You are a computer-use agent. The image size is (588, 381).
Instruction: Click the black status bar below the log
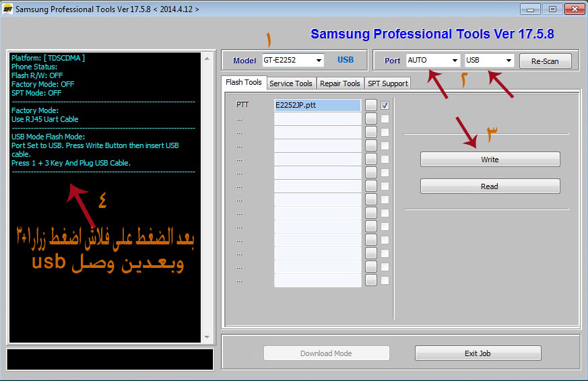click(x=110, y=359)
